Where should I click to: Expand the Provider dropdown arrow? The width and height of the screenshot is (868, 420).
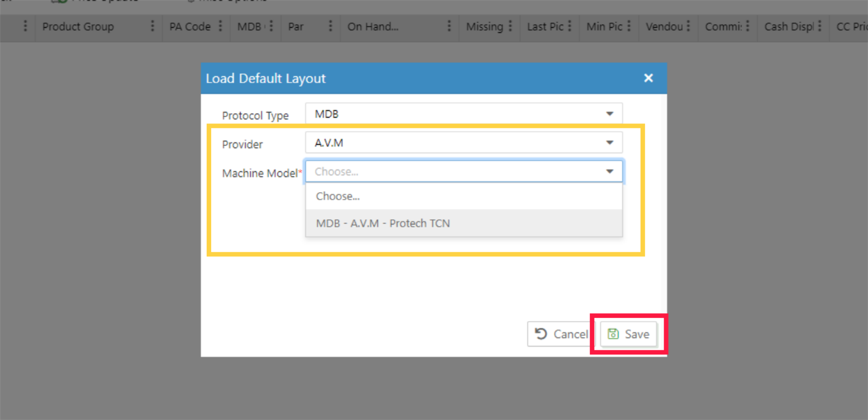pyautogui.click(x=609, y=143)
